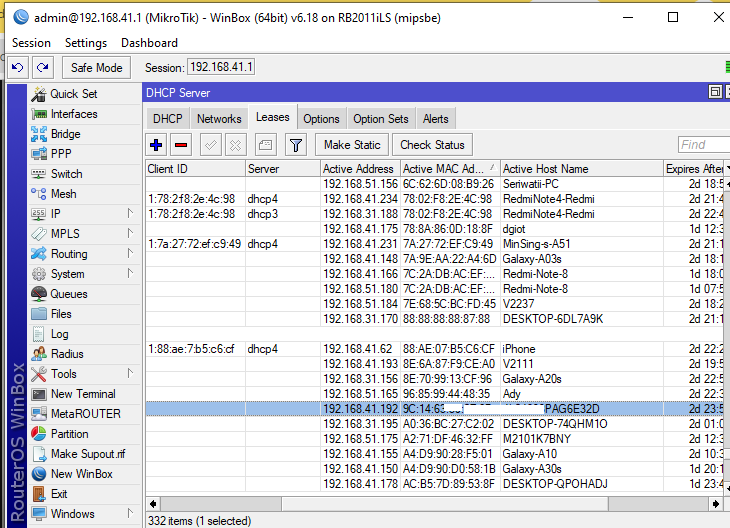Click the Make Static button
This screenshot has width=730, height=528.
(x=352, y=145)
